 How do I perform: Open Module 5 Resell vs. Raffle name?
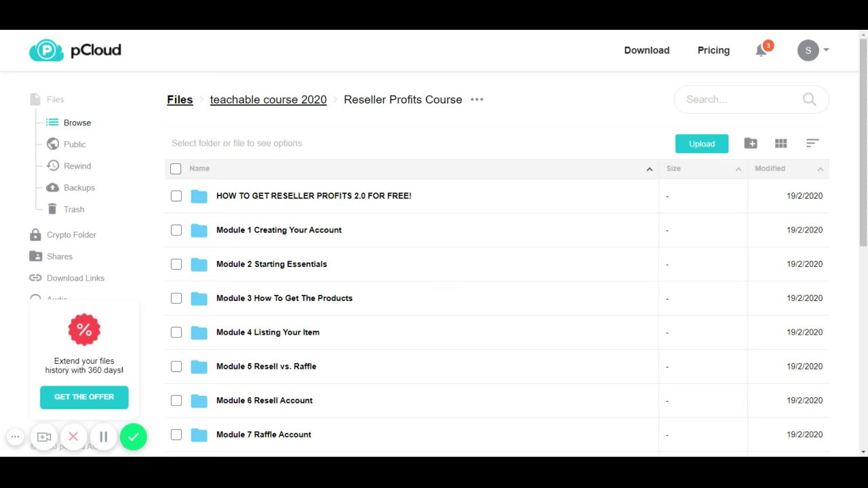pyautogui.click(x=267, y=367)
